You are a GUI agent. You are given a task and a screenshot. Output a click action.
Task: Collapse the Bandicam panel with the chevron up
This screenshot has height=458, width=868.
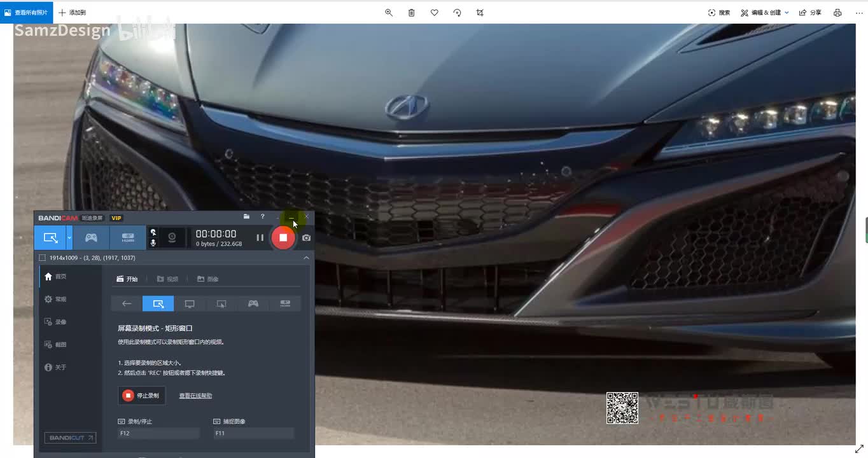click(x=306, y=258)
